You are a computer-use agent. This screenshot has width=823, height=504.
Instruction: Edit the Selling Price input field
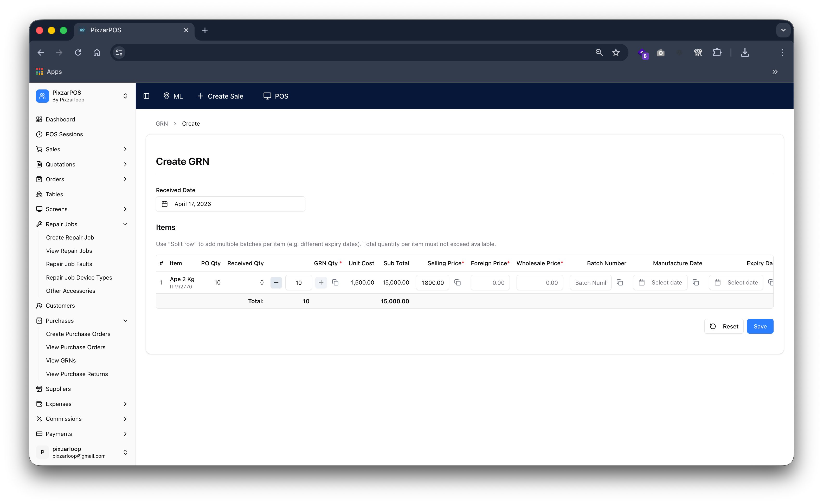tap(433, 282)
